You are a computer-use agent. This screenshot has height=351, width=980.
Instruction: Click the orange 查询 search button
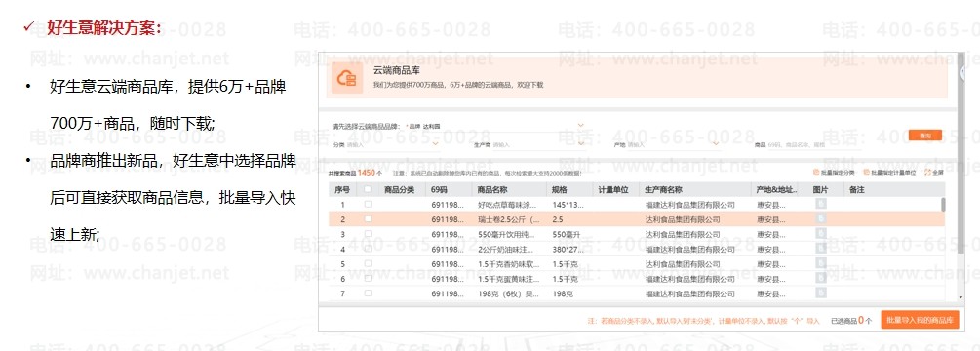click(x=925, y=136)
